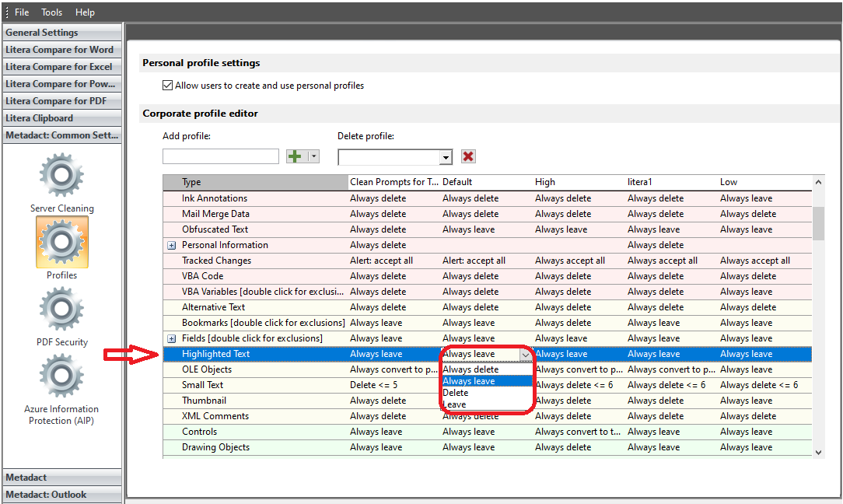Expand the Personal Information row
Viewport: 843px width, 504px height.
click(171, 244)
